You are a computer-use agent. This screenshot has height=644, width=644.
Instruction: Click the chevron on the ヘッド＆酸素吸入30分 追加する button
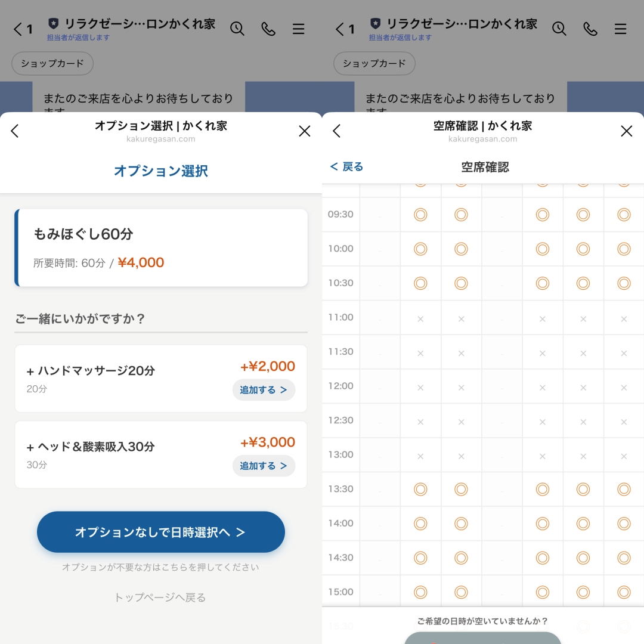tap(283, 466)
